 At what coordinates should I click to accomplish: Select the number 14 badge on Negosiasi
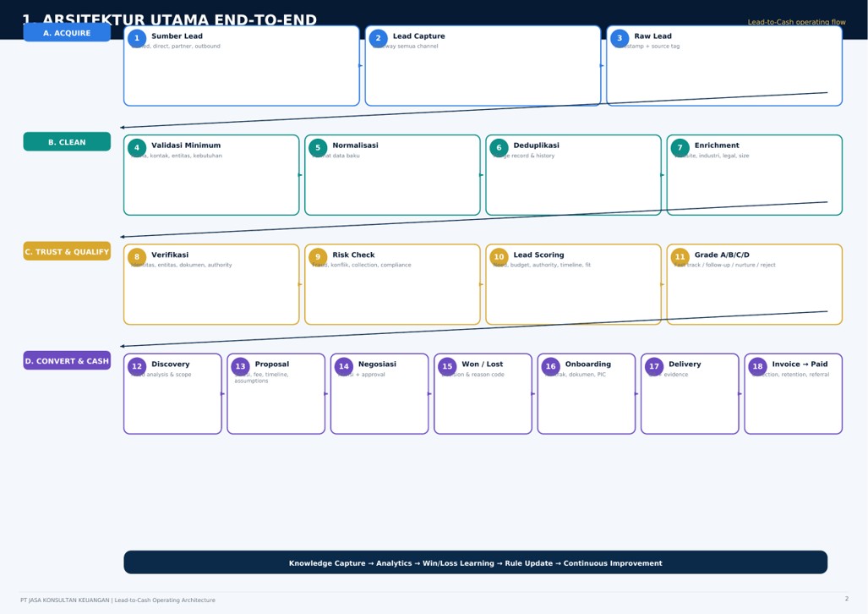[x=344, y=366]
